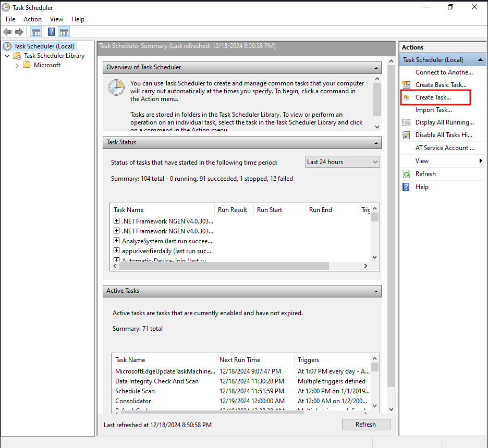Click the blue Help icon in the toolbar
The height and width of the screenshot is (448, 488).
click(52, 32)
